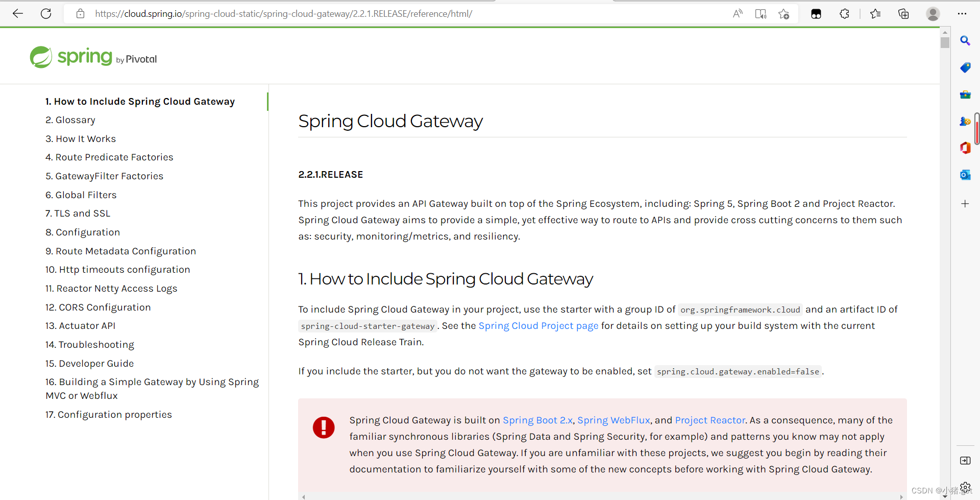Reload the page with the refresh icon
The image size is (980, 500).
(x=46, y=14)
